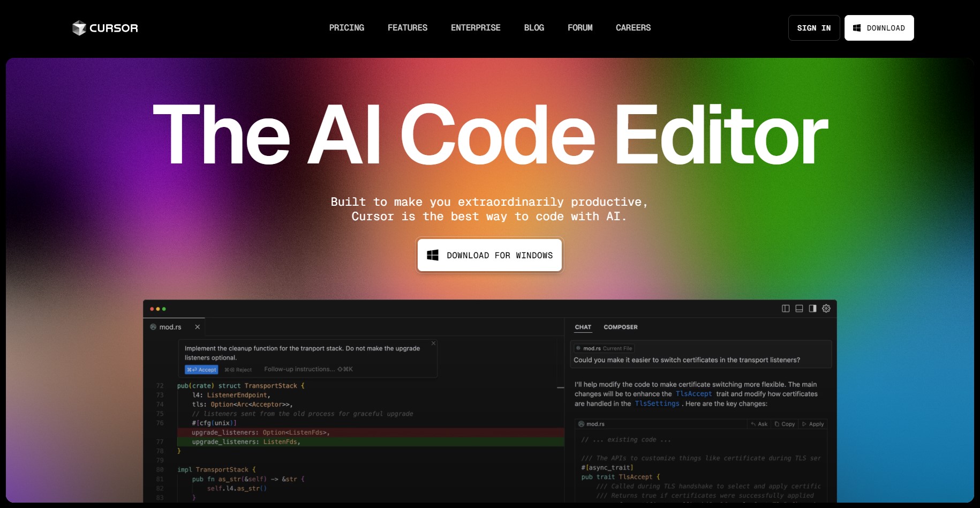Click "The AI Code Editor" headline
The image size is (980, 508).
[x=490, y=135]
